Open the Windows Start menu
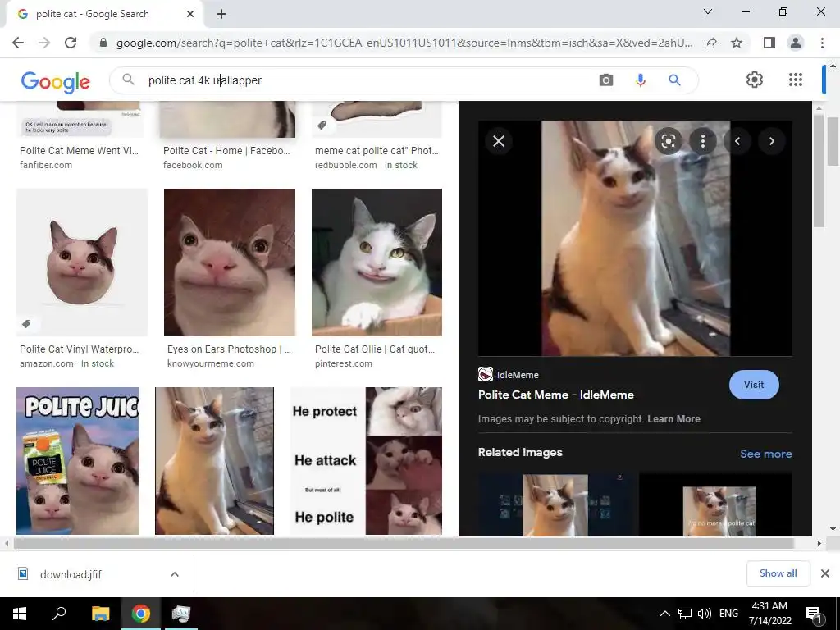The image size is (840, 630). (20, 614)
